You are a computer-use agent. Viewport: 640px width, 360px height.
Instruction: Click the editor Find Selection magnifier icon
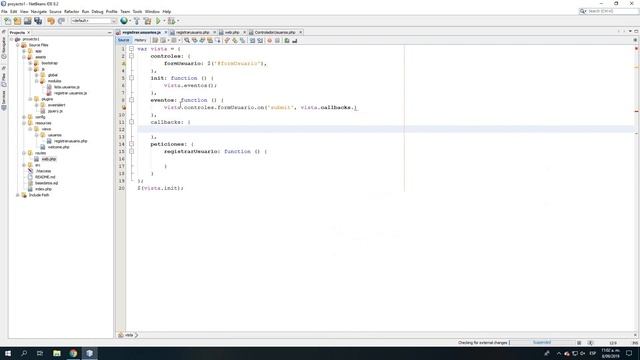pyautogui.click(x=187, y=40)
